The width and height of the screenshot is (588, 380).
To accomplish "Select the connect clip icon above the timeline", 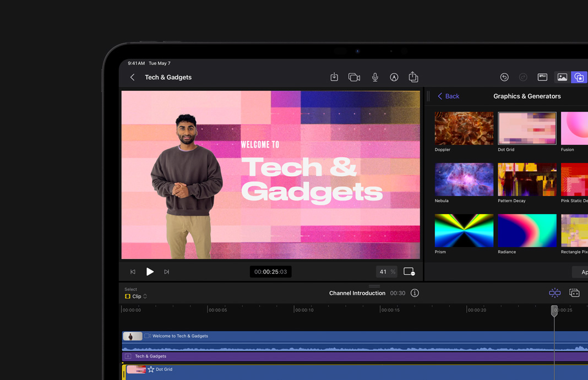I will pyautogui.click(x=554, y=293).
